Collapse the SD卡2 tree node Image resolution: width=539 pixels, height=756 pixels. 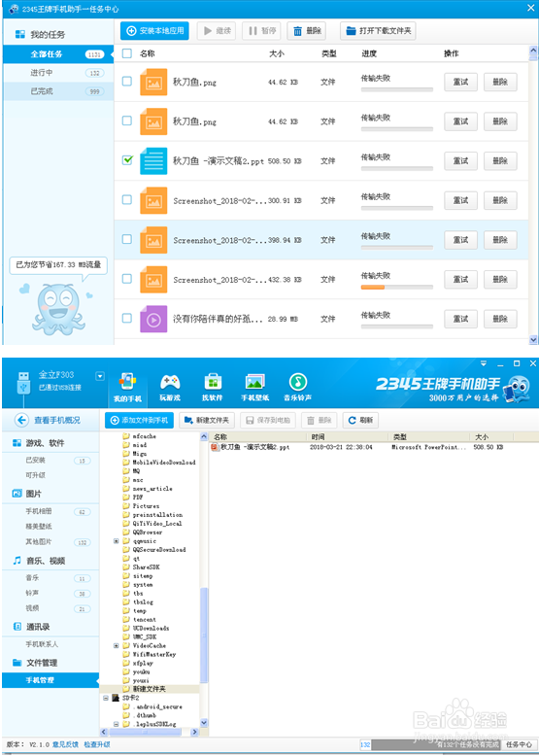click(106, 698)
